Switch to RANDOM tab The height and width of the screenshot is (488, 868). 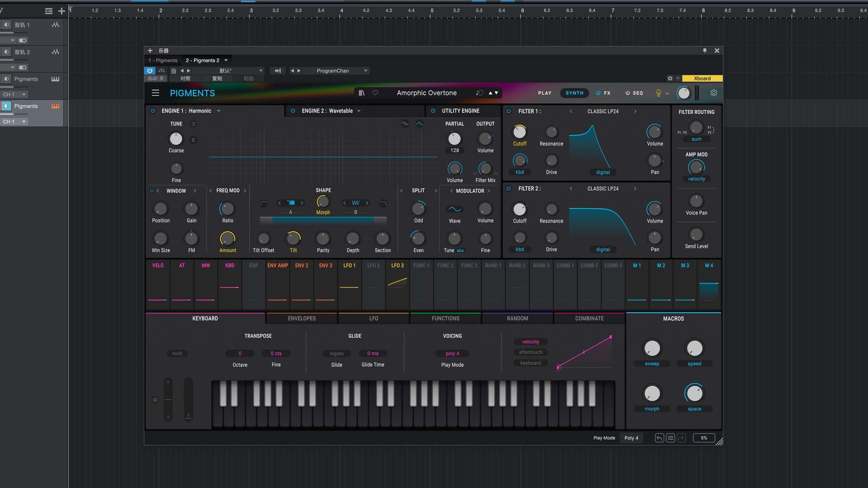[x=517, y=319]
